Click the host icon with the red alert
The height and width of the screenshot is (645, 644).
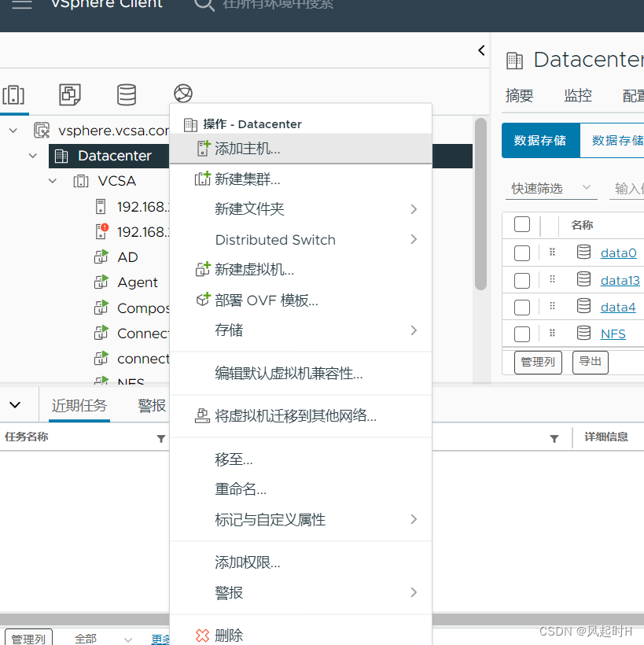(x=101, y=231)
